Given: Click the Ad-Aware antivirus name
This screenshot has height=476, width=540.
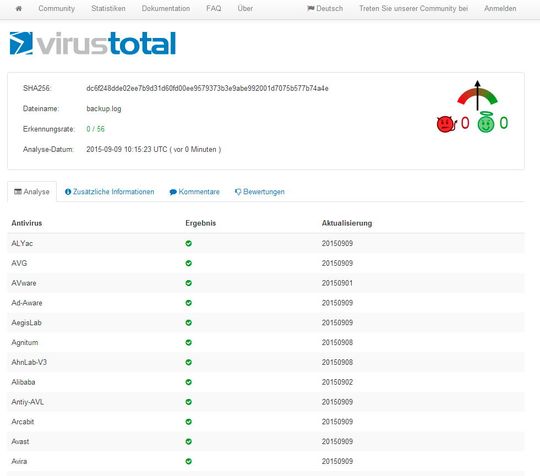Looking at the screenshot, I should [27, 303].
